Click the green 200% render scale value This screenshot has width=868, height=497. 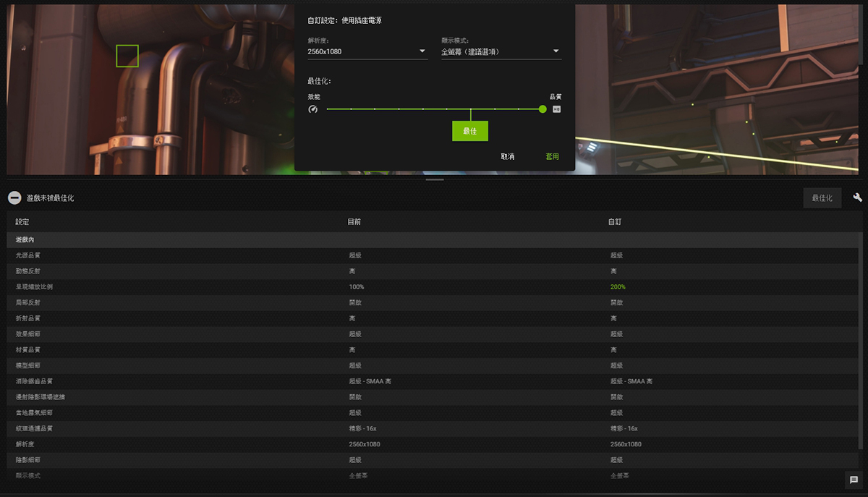tap(618, 287)
